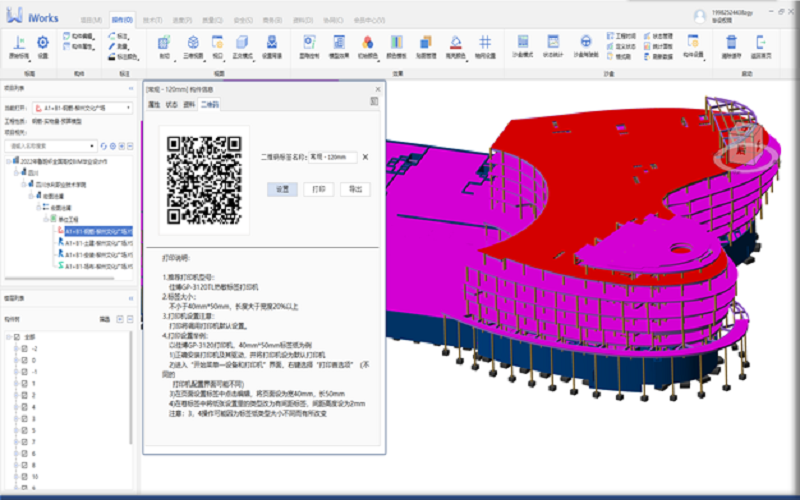Viewport: 800px width, 500px height.
Task: Click the user account avatar
Action: click(x=699, y=16)
